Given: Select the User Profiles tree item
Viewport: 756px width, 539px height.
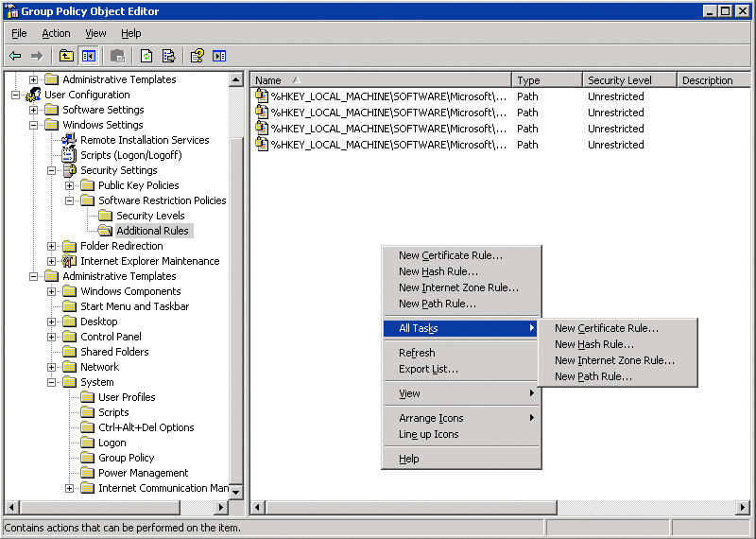Looking at the screenshot, I should click(x=127, y=397).
